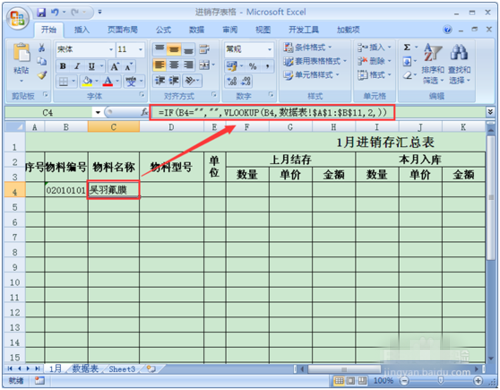500x390 pixels.
Task: Align text to the middle vertically
Action: (x=174, y=49)
